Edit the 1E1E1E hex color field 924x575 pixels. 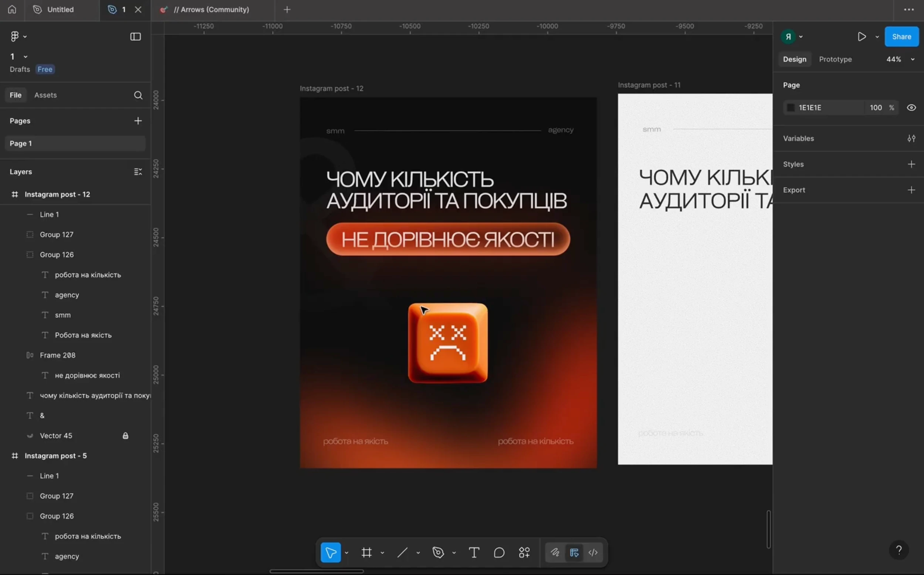[810, 108]
